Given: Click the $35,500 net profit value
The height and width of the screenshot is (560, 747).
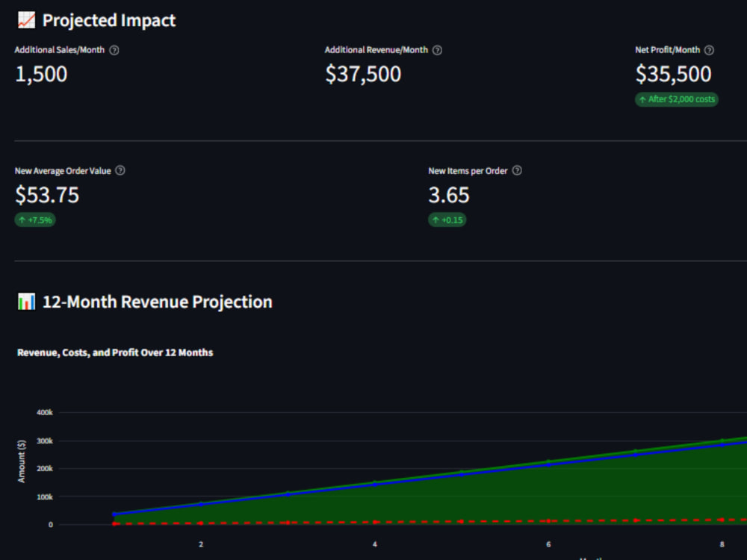Looking at the screenshot, I should (x=673, y=74).
